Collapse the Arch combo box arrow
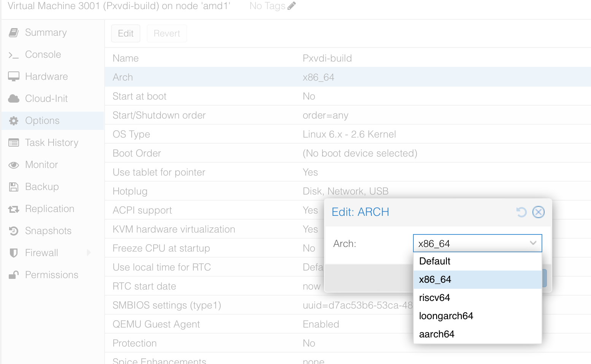The width and height of the screenshot is (591, 364). click(x=533, y=243)
